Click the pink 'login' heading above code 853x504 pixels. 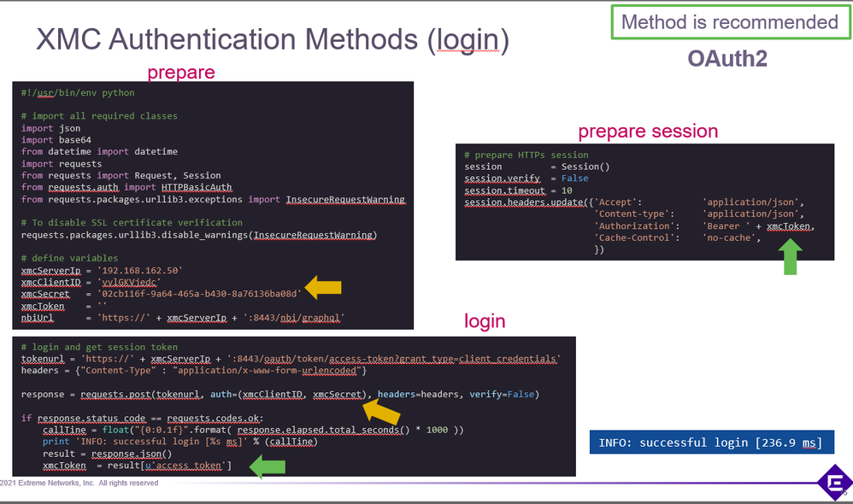pyautogui.click(x=485, y=321)
